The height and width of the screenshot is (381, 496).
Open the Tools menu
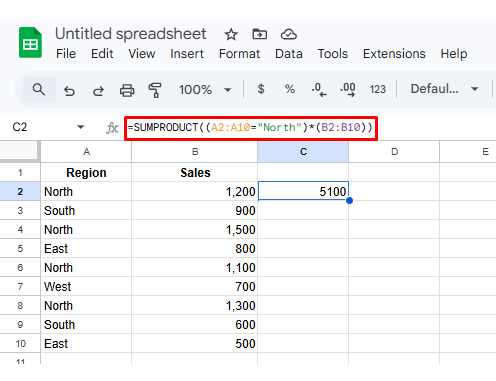pyautogui.click(x=333, y=54)
